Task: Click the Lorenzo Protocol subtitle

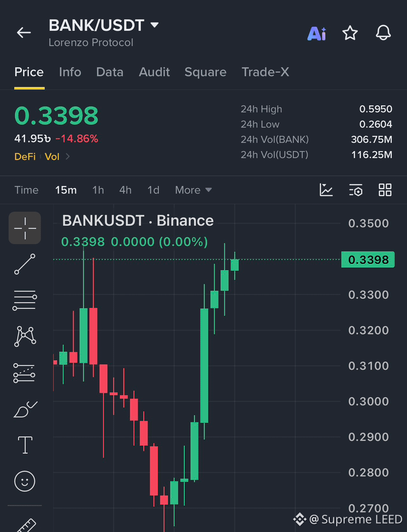Action: pyautogui.click(x=91, y=42)
